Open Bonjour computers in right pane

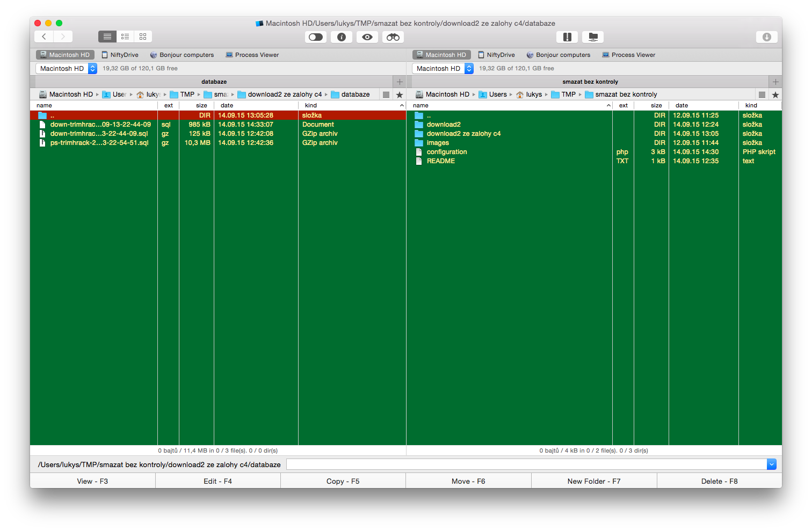pos(559,55)
